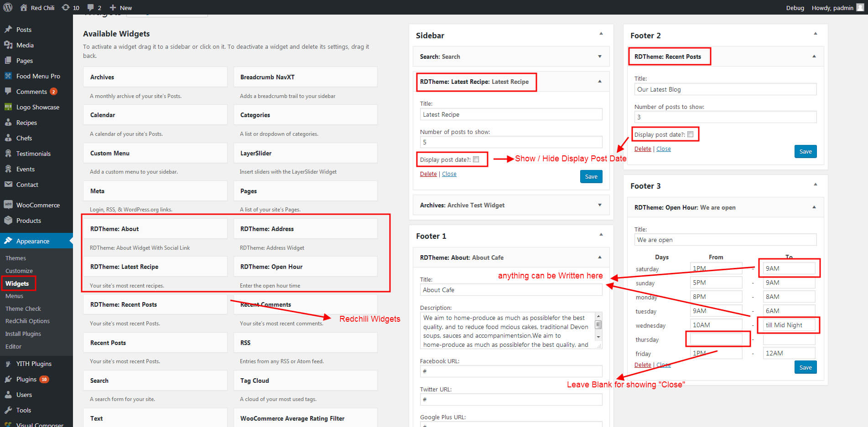The image size is (868, 427).
Task: Add the Tag Cloud available widget
Action: pos(305,381)
